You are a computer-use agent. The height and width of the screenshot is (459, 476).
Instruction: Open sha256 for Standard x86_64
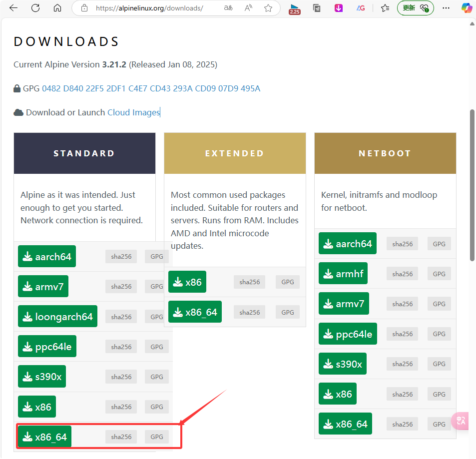(x=121, y=437)
